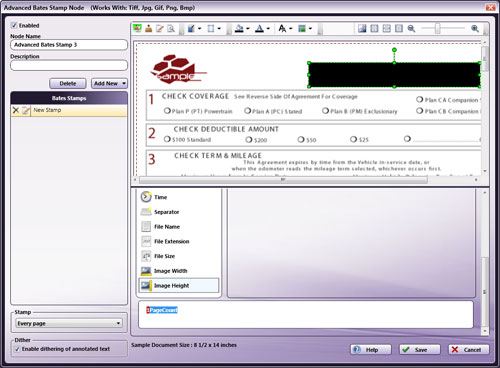Select the black stamp box in the preview

pos(394,75)
